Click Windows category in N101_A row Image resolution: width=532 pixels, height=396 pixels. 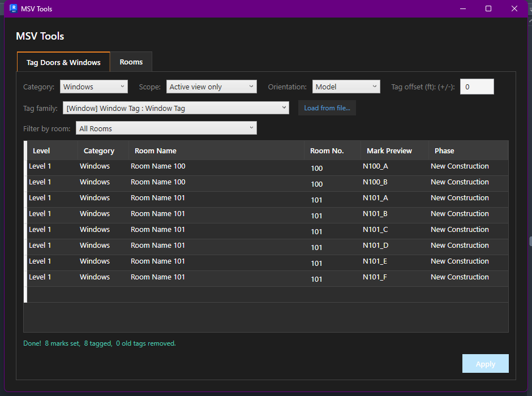click(x=95, y=197)
